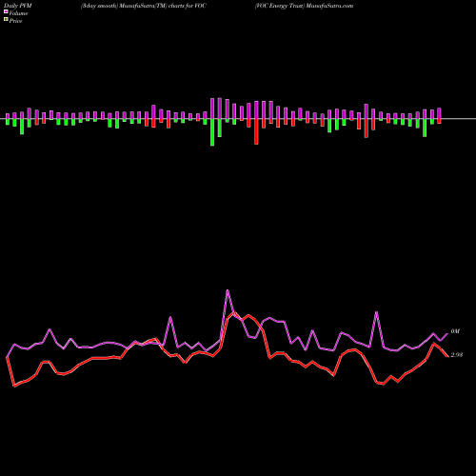
Task: Click the '(3day smooth) MunafaSutra(TM) charts for VOC' heading
Action: (144, 6)
